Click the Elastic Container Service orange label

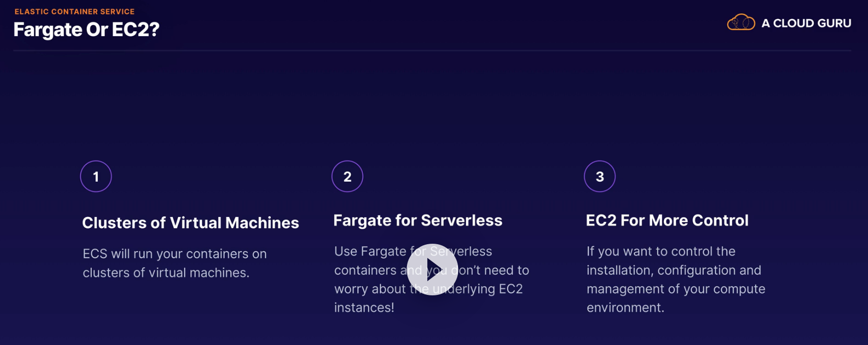coord(74,11)
